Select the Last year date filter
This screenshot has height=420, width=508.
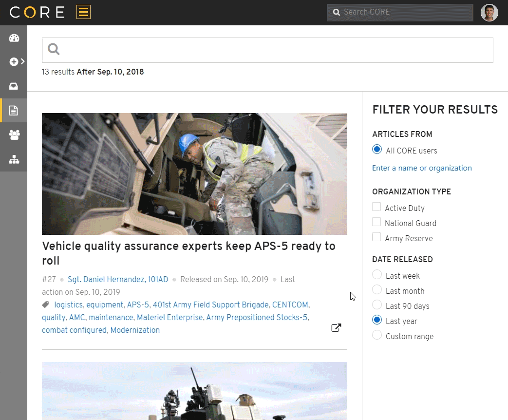click(377, 320)
